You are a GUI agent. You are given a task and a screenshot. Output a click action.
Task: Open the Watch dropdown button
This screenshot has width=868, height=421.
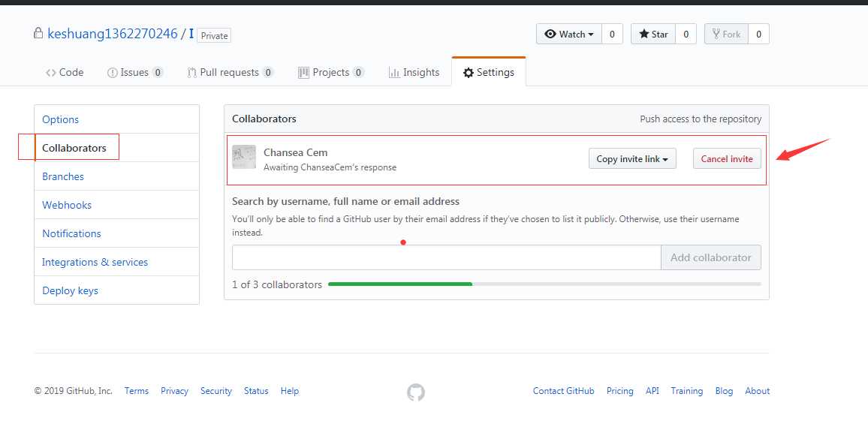pyautogui.click(x=568, y=35)
